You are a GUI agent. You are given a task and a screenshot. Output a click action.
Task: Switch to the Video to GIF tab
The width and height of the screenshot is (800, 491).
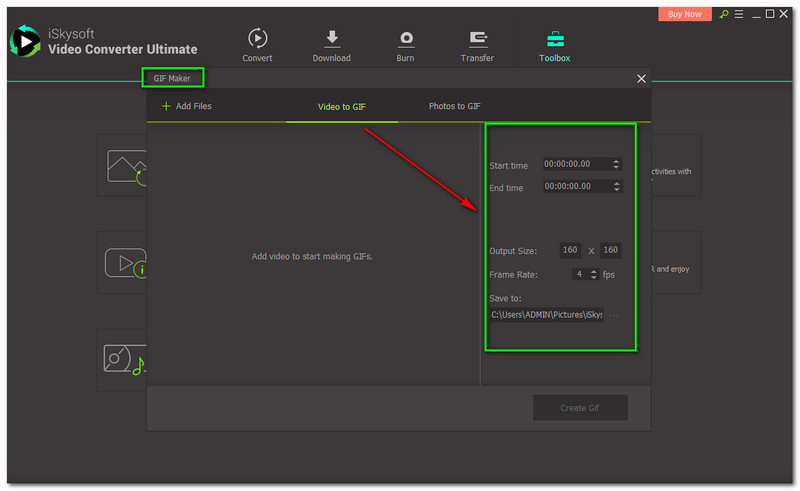coord(341,106)
